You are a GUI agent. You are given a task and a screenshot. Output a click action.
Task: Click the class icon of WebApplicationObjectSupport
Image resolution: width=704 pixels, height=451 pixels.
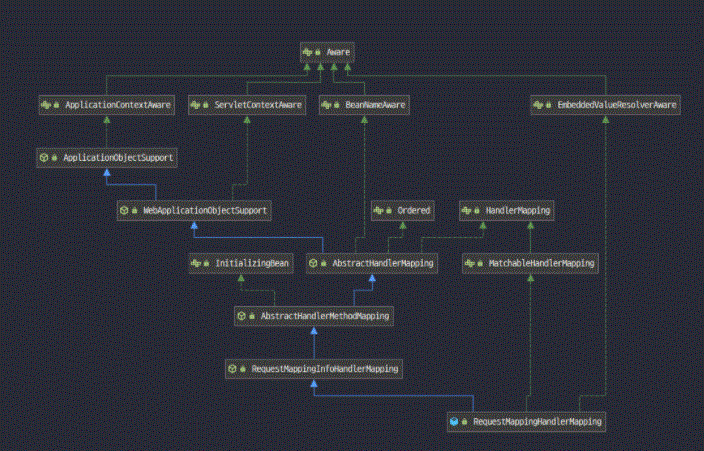[124, 211]
